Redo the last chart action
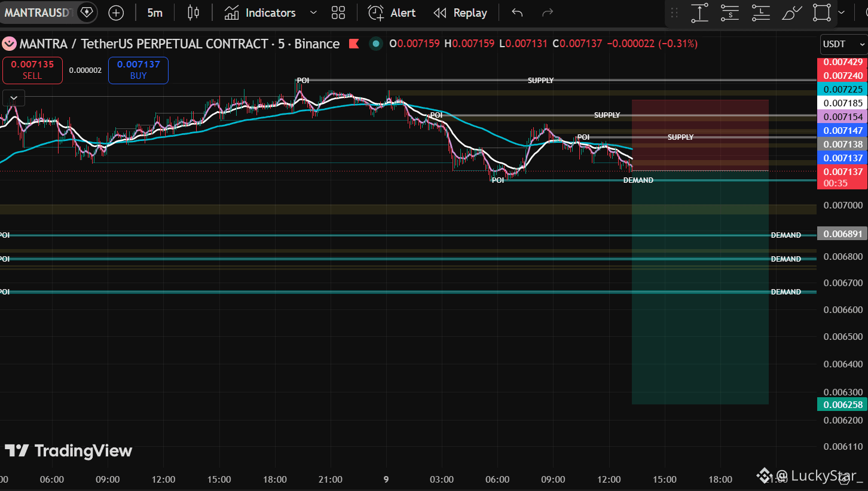 [547, 13]
